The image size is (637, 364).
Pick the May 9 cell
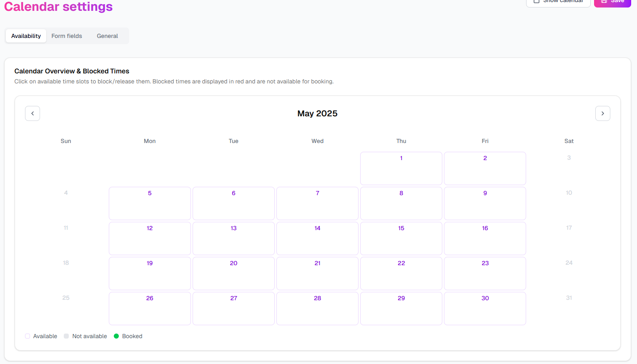point(485,203)
